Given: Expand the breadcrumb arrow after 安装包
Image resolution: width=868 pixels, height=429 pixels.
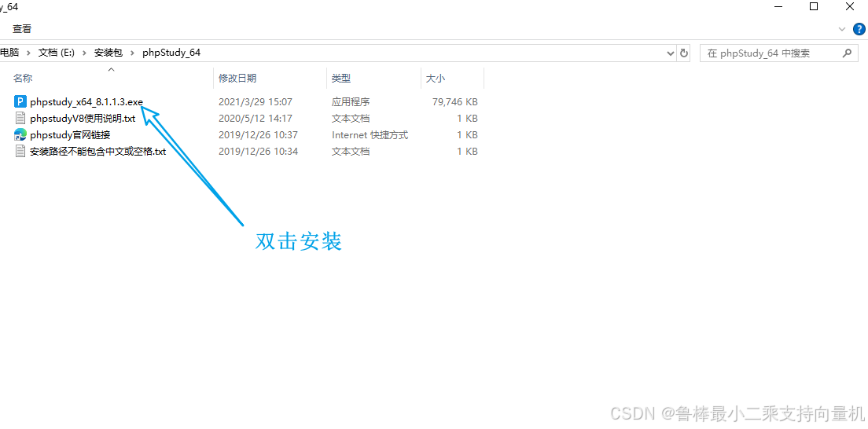Looking at the screenshot, I should click(x=132, y=53).
